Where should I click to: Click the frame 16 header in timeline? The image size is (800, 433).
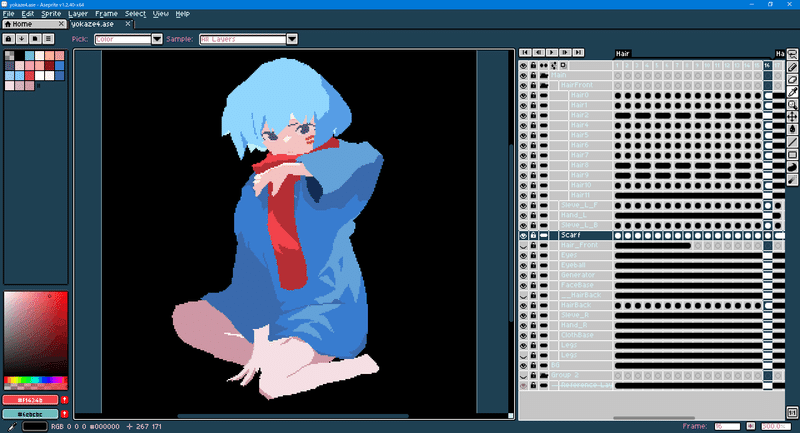point(767,65)
